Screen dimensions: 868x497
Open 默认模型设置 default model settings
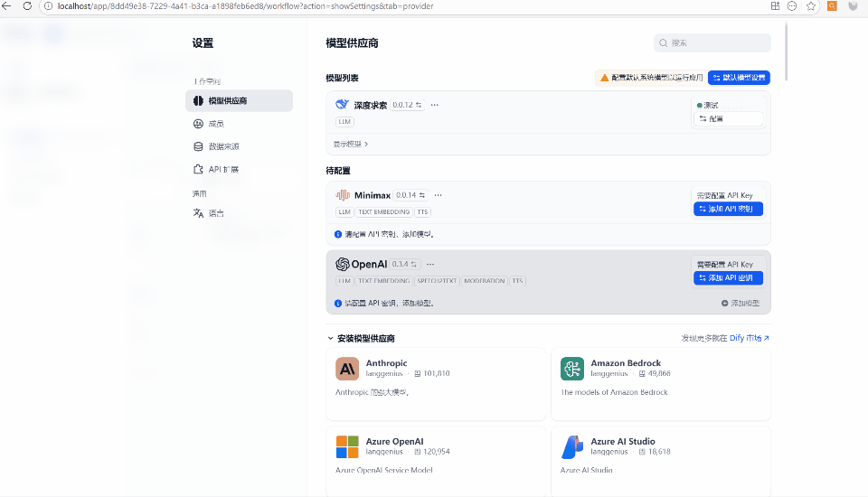click(739, 78)
